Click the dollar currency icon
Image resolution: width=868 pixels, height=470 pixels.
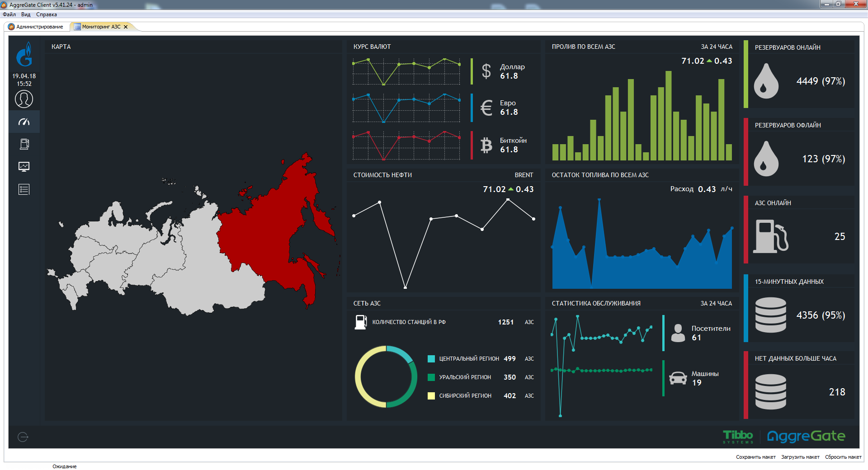pos(486,71)
